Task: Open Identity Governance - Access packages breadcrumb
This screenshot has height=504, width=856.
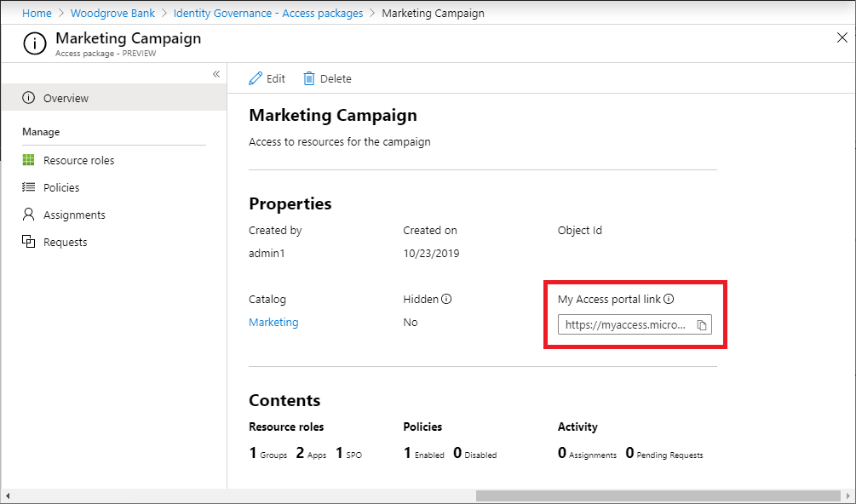Action: (x=267, y=13)
